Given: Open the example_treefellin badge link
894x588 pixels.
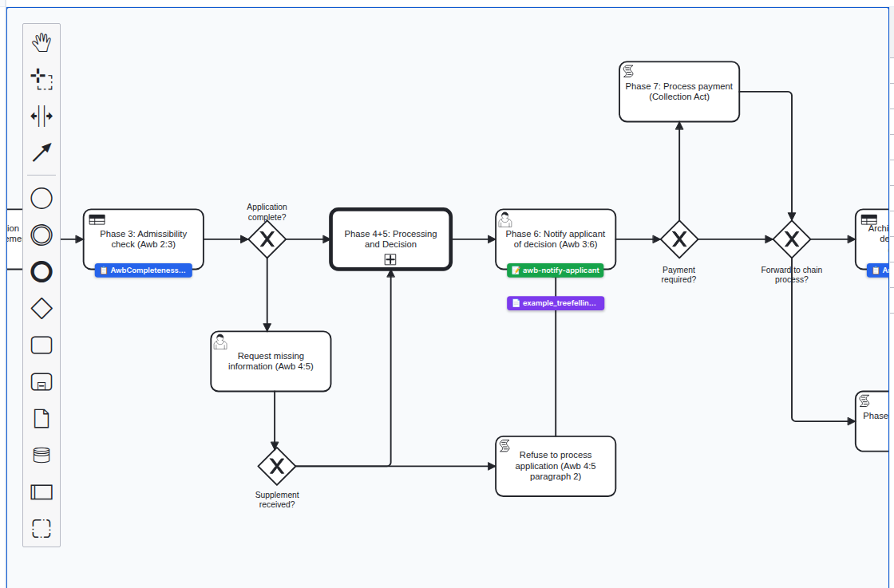Looking at the screenshot, I should coord(555,303).
